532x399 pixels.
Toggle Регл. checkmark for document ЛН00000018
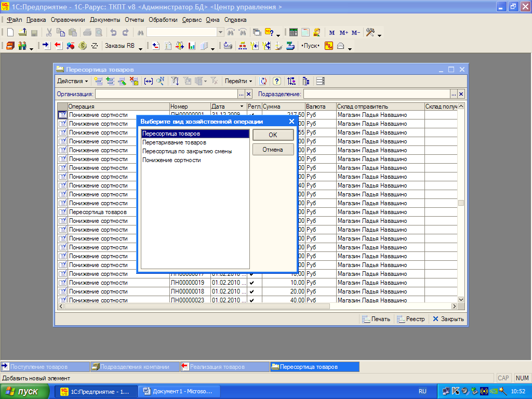tap(252, 291)
